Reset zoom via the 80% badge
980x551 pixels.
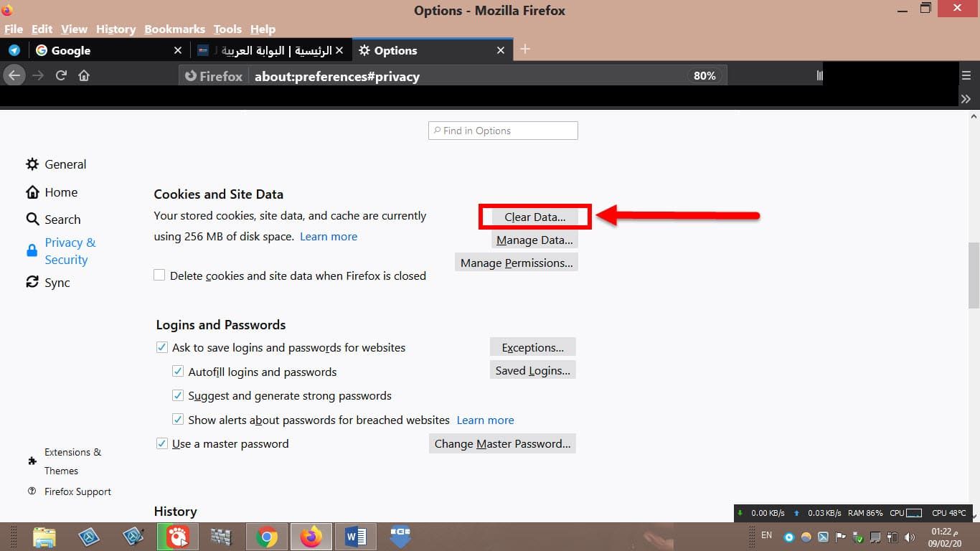[705, 76]
